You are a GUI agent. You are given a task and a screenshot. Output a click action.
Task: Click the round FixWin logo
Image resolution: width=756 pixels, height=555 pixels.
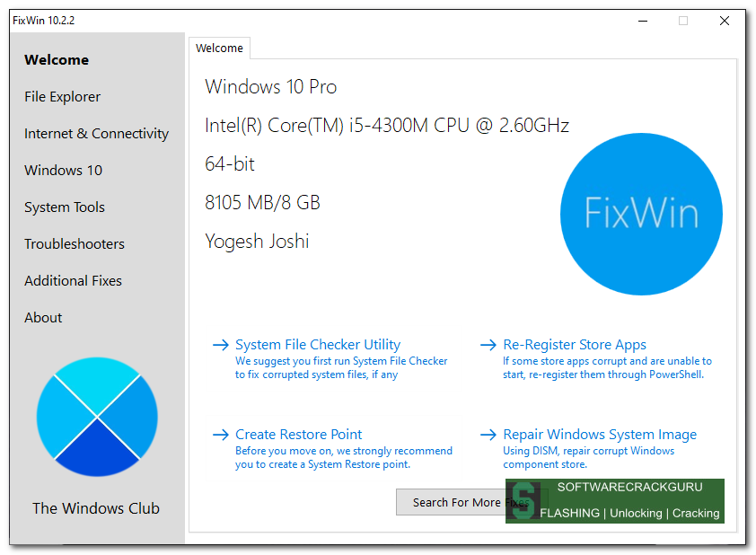641,214
